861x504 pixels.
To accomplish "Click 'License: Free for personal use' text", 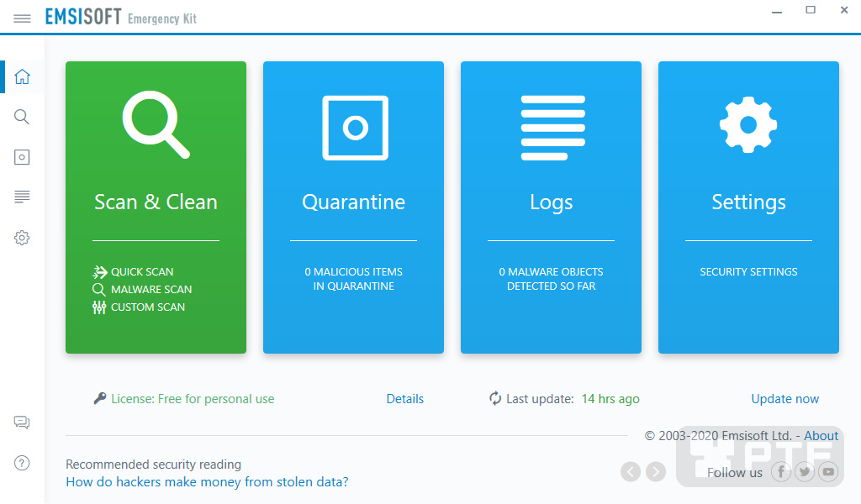I will tap(193, 399).
